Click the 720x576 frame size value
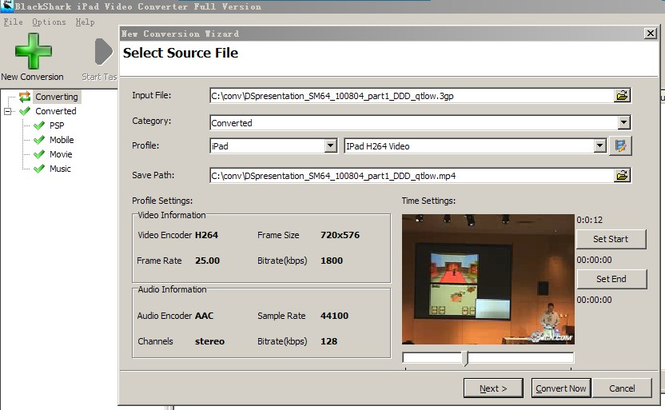 click(x=340, y=235)
